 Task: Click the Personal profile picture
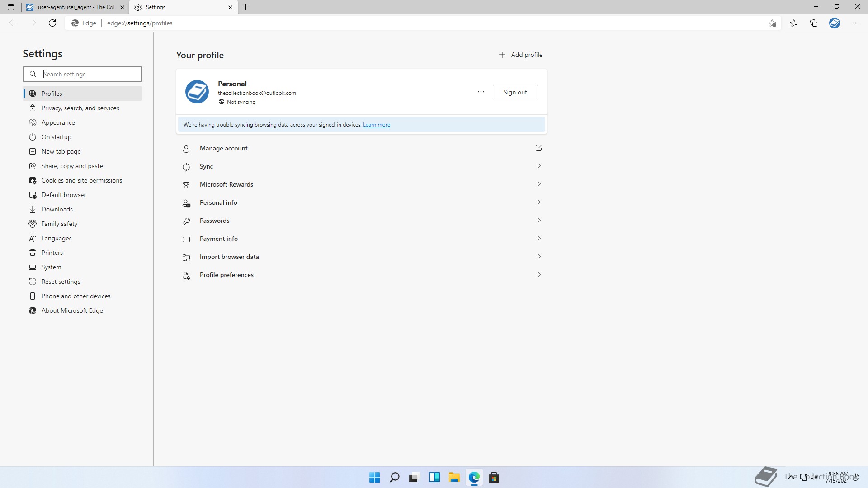tap(197, 92)
